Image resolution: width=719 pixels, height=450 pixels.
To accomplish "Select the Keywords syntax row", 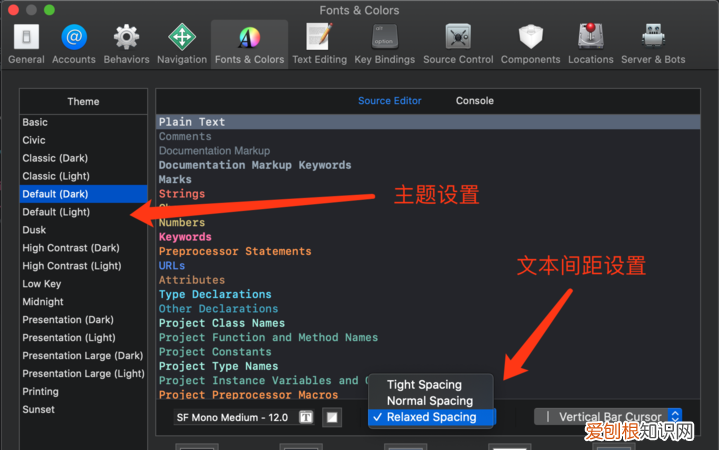I will tap(428, 237).
